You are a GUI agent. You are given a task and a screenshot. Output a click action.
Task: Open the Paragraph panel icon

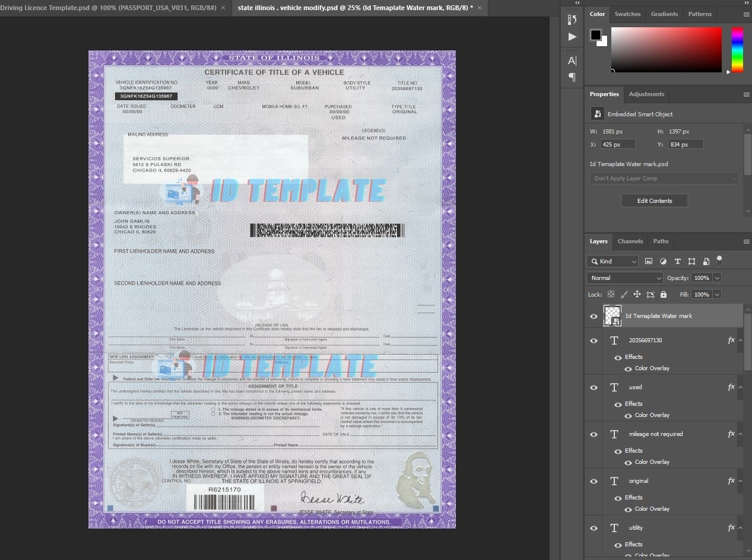pos(572,77)
